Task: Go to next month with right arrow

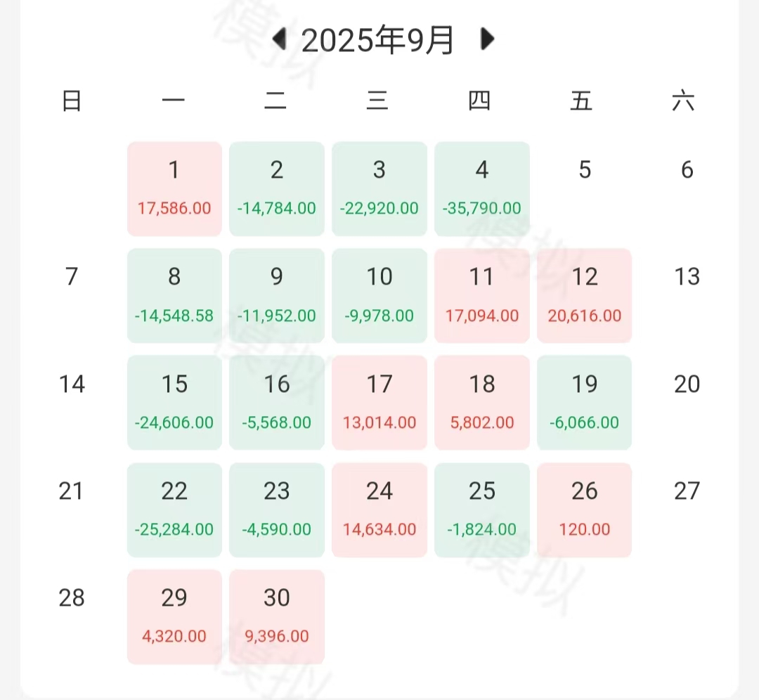Action: point(487,39)
